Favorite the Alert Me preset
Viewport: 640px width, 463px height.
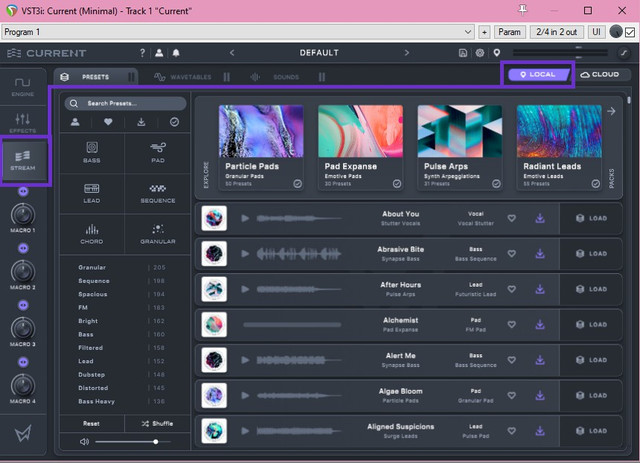pos(511,360)
